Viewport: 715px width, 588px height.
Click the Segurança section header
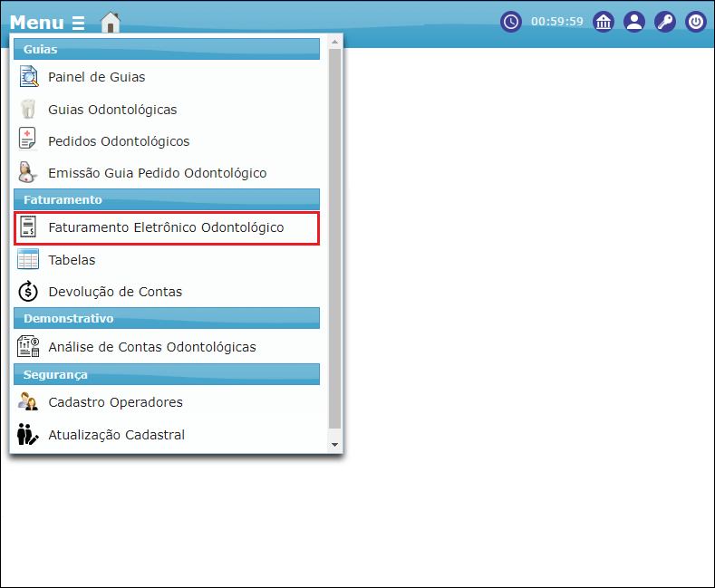[167, 374]
